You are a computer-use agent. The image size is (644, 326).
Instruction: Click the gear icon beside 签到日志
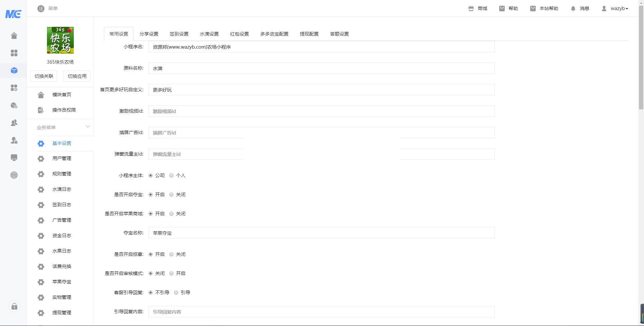click(x=41, y=205)
